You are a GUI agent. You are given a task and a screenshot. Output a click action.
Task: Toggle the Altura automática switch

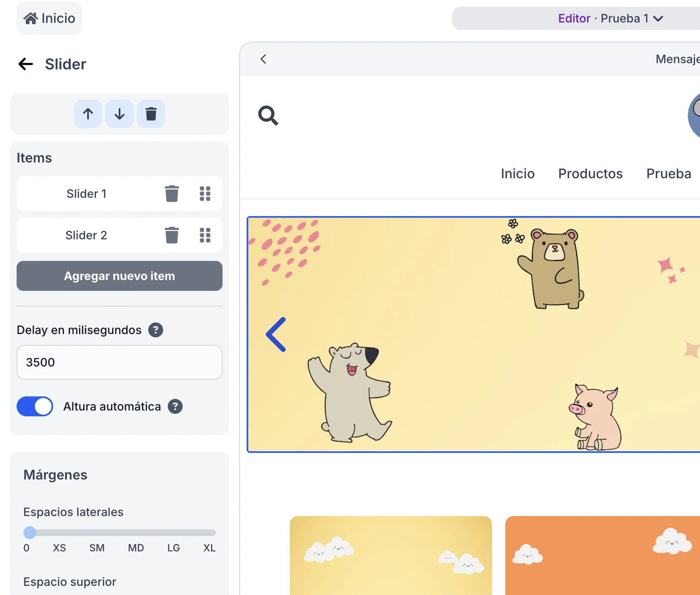click(35, 406)
